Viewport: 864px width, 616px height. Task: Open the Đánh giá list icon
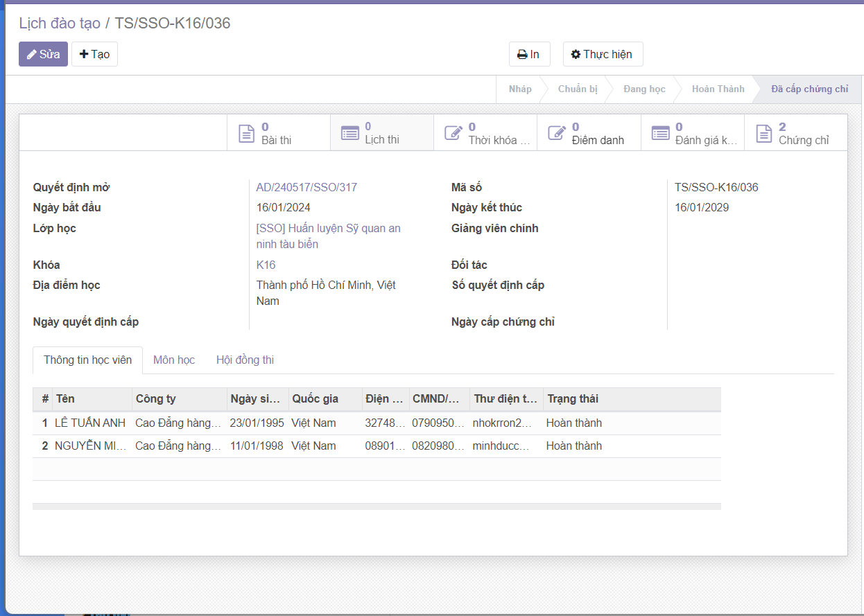point(660,133)
